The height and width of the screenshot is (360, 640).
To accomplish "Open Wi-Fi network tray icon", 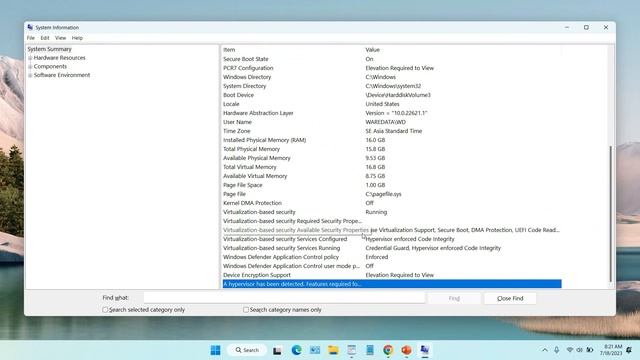I will 570,350.
